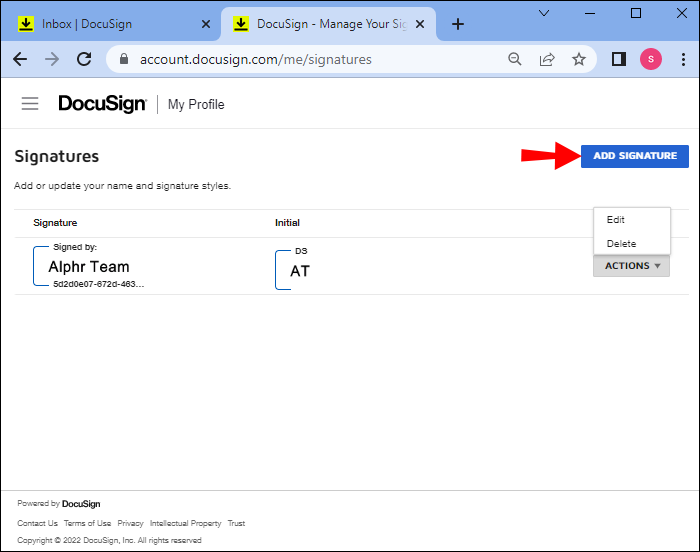Expand the ACTIONS dropdown

[x=631, y=266]
